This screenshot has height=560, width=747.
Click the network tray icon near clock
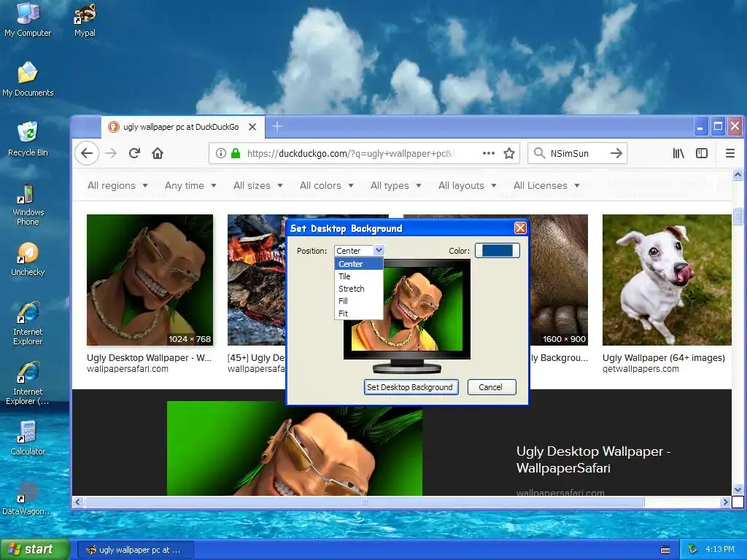pos(693,550)
